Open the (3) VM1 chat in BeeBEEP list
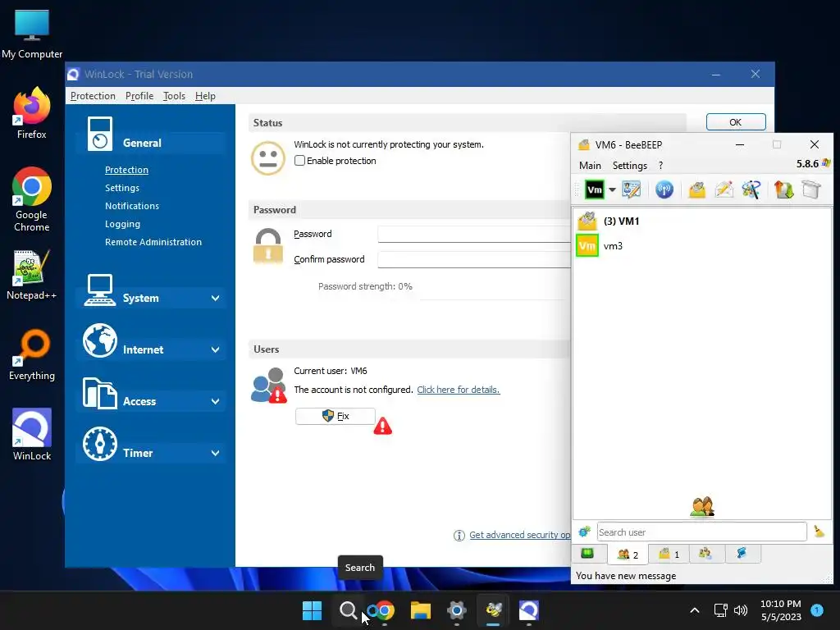This screenshot has height=630, width=840. click(702, 221)
